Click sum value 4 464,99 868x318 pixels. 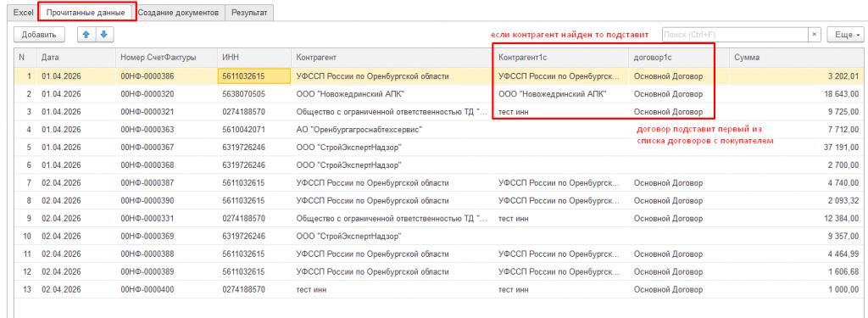point(843,254)
